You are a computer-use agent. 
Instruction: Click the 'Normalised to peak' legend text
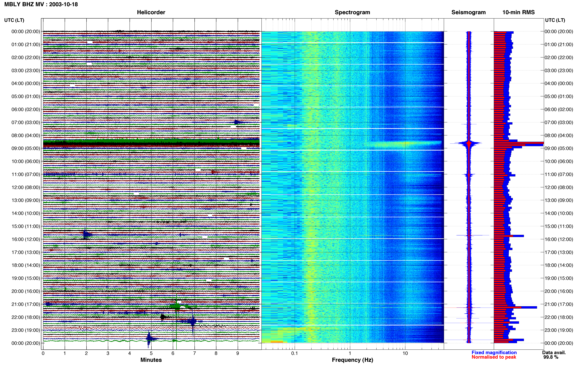[x=494, y=357]
